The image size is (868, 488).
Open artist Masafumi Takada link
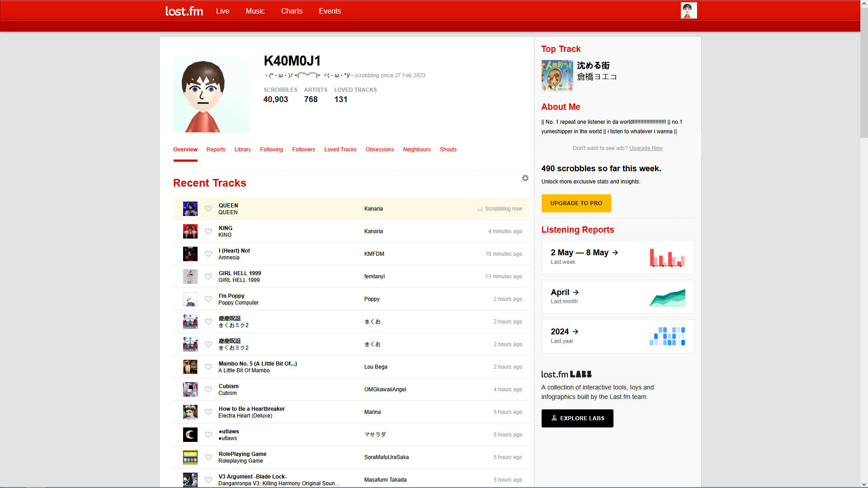coord(385,480)
